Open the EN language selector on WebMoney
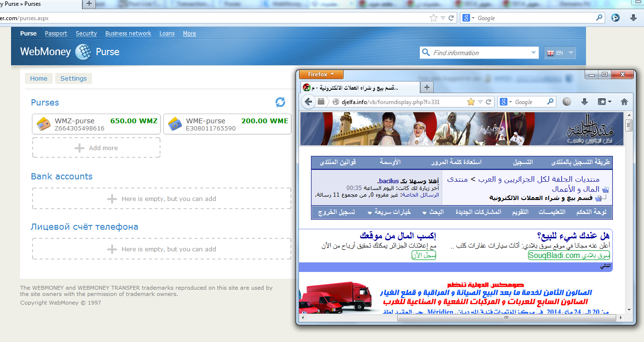This screenshot has width=644, height=342. pos(560,53)
